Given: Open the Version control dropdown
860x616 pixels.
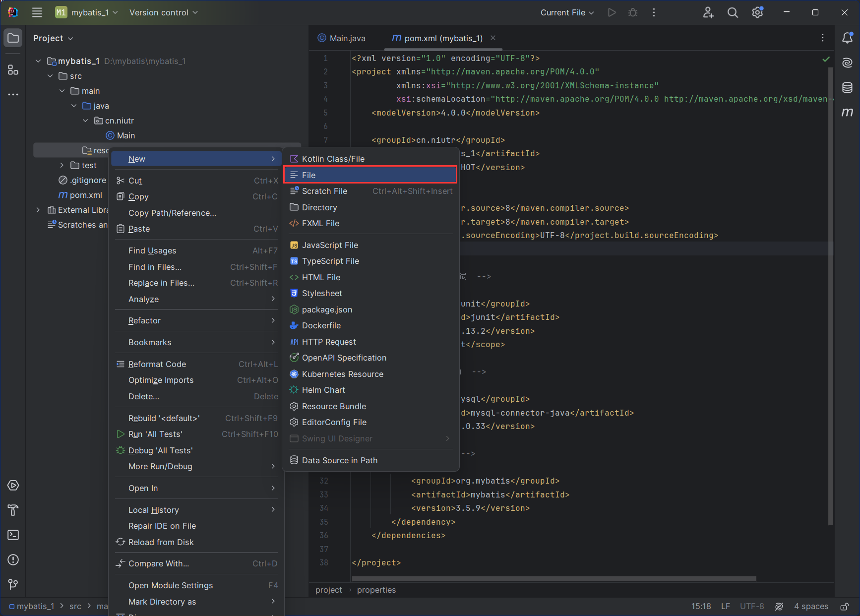Looking at the screenshot, I should coord(163,13).
